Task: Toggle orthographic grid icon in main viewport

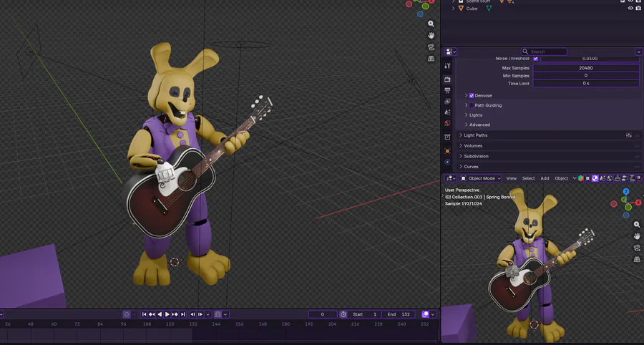Action: click(x=431, y=59)
